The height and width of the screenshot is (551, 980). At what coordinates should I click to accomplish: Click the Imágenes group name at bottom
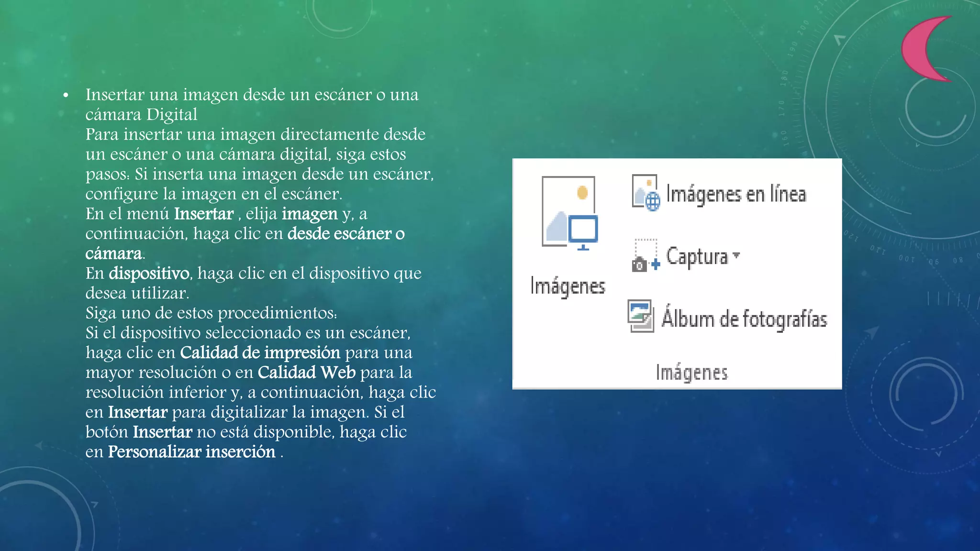(692, 372)
